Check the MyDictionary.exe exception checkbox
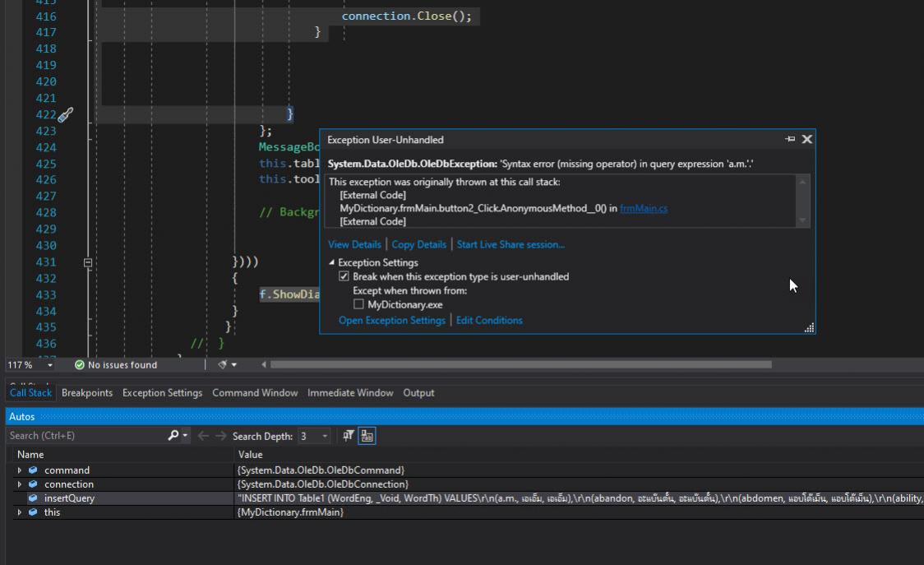This screenshot has width=924, height=565. (x=358, y=304)
